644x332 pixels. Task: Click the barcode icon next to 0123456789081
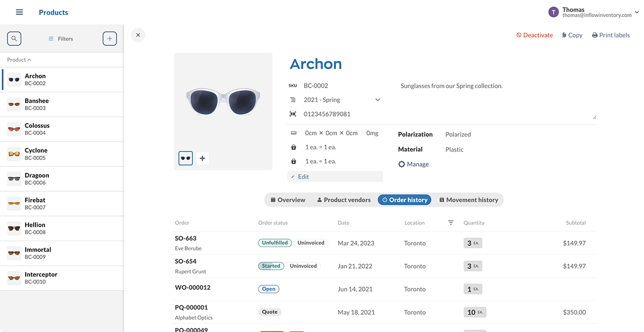coord(293,113)
